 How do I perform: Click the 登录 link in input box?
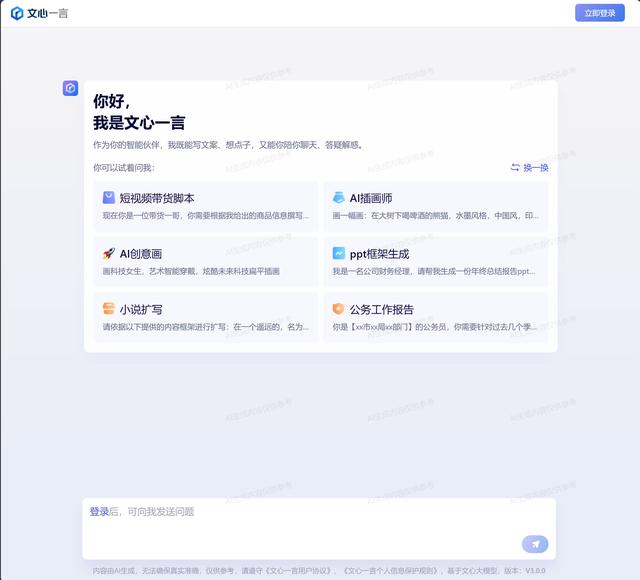[99, 511]
